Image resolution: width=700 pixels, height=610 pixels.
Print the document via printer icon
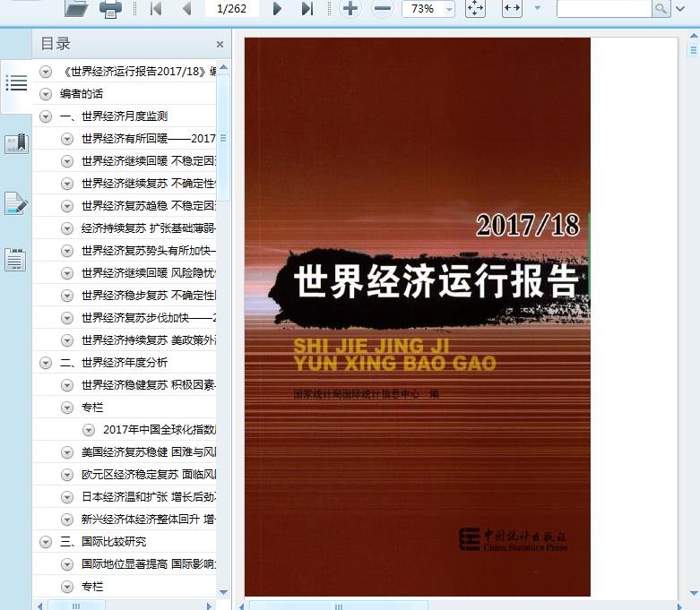[110, 8]
